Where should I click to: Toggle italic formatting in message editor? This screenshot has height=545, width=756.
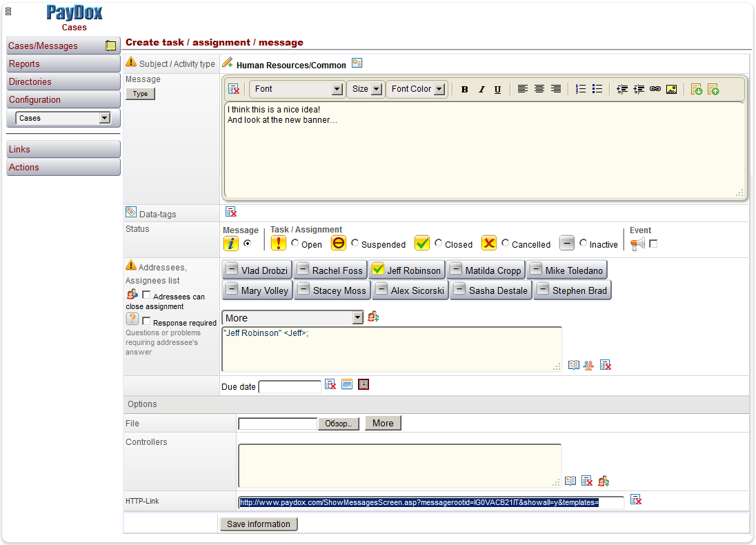pos(481,89)
